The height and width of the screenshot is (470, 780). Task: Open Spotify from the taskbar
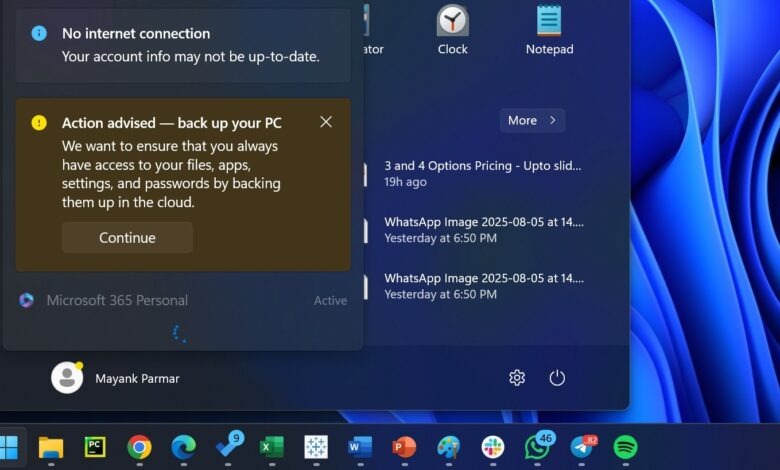625,447
